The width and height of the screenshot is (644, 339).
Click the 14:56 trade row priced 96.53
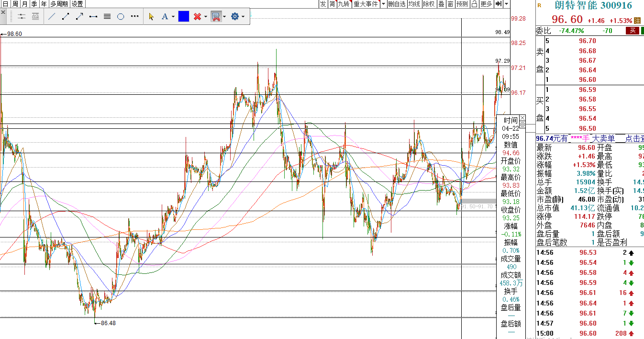tap(589, 252)
